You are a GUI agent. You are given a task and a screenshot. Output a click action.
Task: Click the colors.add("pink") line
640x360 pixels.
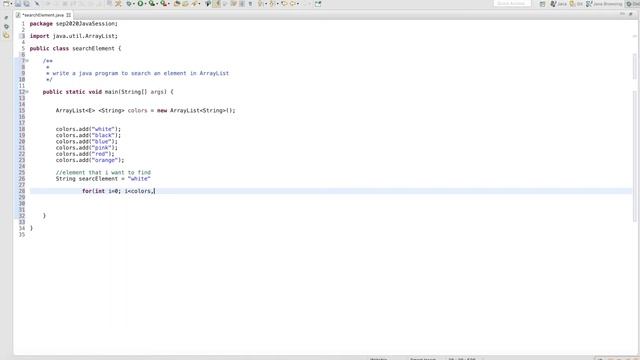point(87,147)
